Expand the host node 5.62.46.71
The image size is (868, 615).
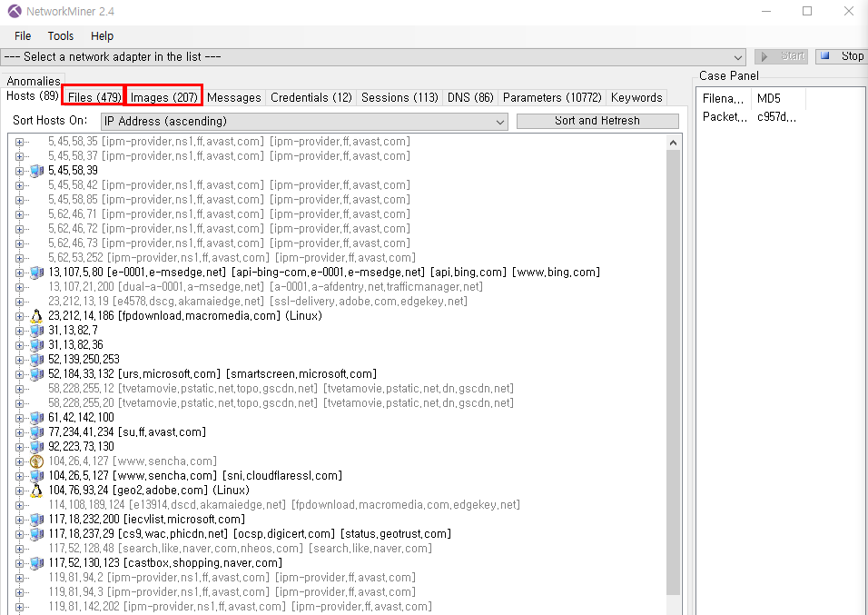pyautogui.click(x=19, y=214)
